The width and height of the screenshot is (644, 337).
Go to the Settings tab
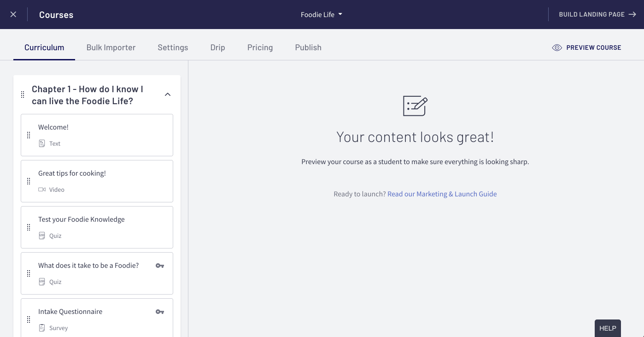coord(173,47)
